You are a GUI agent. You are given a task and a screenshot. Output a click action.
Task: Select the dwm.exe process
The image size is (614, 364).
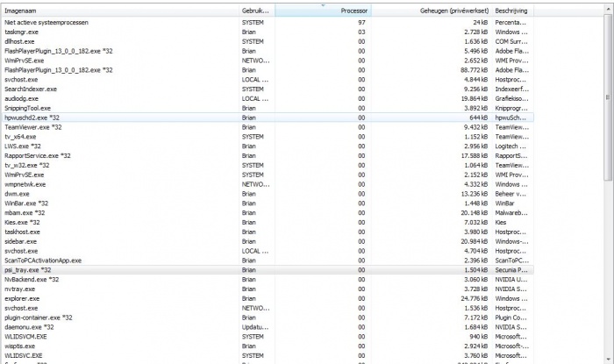[268, 194]
